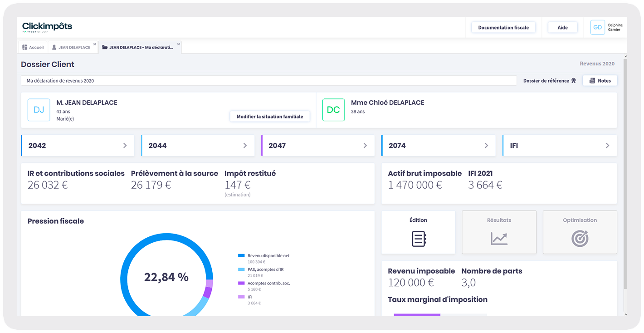Expand the IFI form chevron
The image size is (644, 333).
coord(607,146)
